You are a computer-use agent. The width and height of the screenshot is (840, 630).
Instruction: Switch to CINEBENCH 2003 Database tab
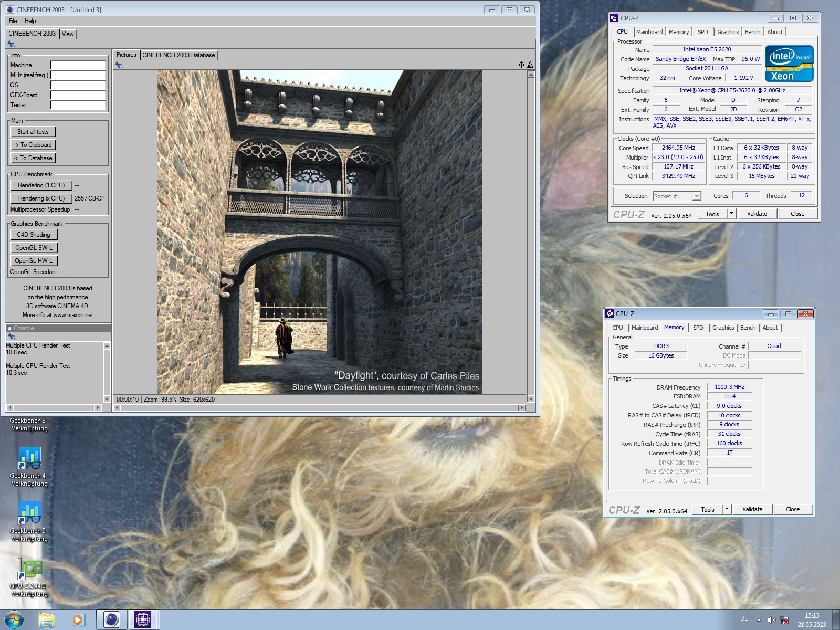pos(179,55)
